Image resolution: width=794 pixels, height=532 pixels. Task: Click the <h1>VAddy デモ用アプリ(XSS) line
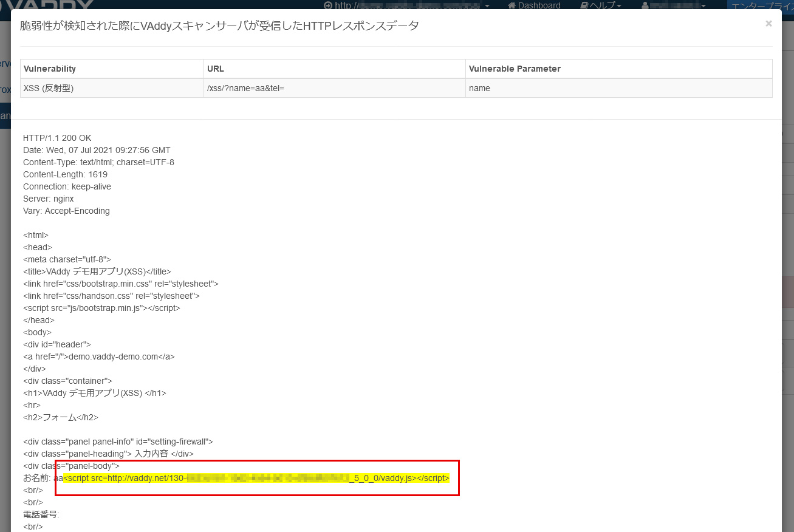click(x=95, y=393)
